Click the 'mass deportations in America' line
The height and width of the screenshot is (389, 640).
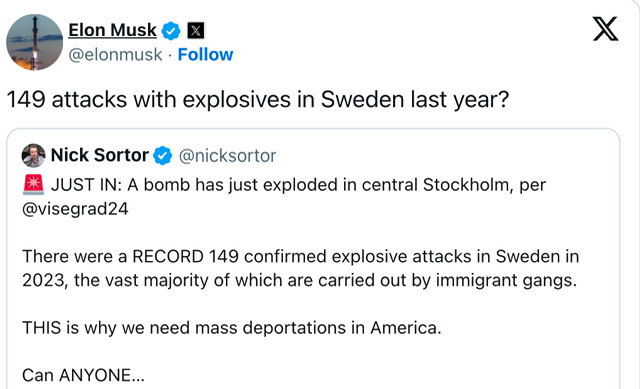(232, 328)
